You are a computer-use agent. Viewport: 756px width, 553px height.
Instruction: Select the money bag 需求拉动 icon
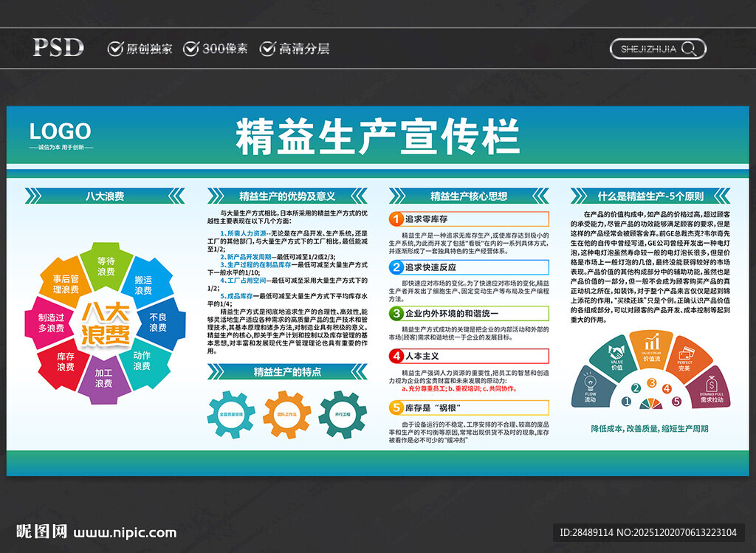tap(712, 382)
